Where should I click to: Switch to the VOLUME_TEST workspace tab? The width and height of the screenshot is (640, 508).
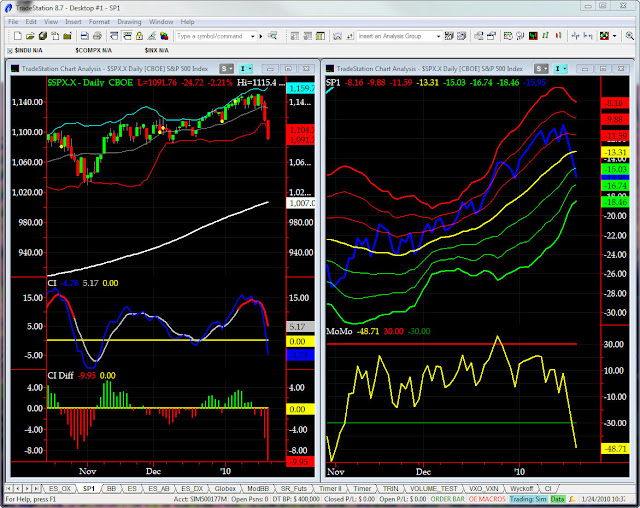[433, 488]
